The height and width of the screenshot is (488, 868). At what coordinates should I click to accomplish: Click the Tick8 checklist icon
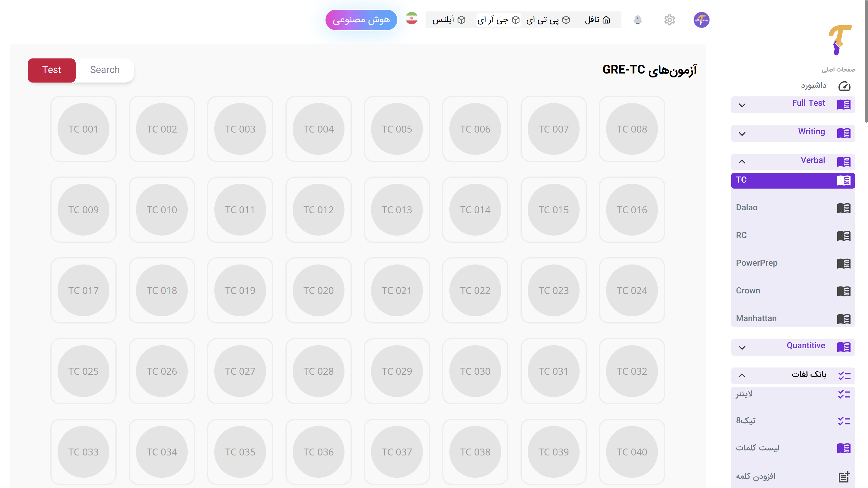click(844, 421)
